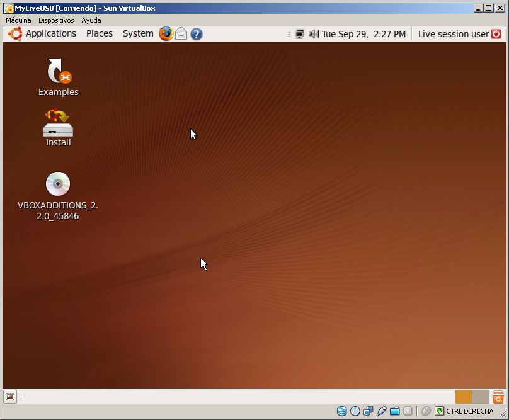Click the mouse integration status icon
The height and width of the screenshot is (420, 509).
426,411
